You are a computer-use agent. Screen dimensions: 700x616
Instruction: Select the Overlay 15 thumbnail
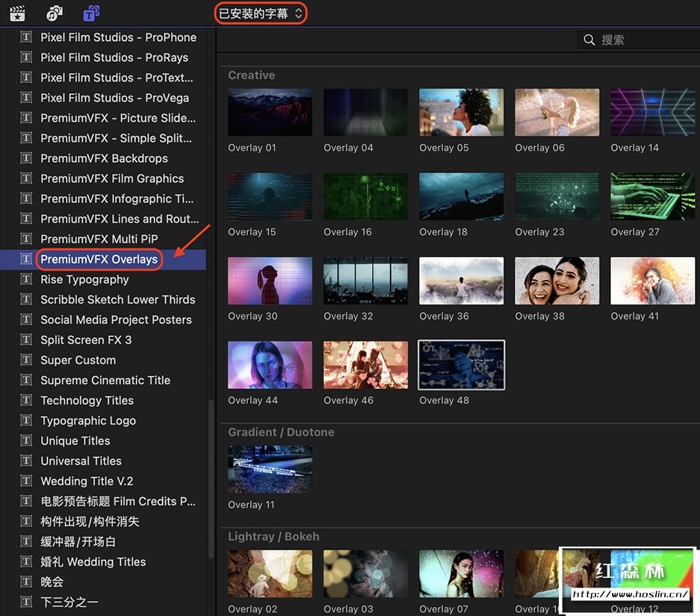[x=270, y=196]
